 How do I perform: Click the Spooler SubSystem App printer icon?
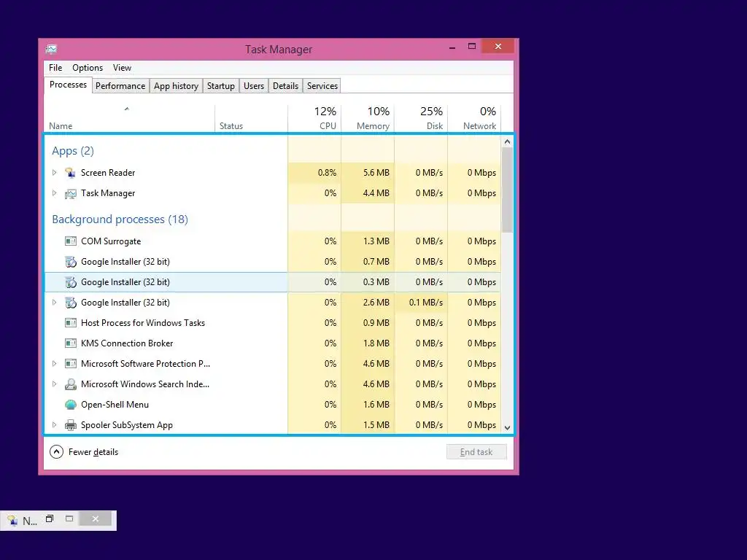click(x=71, y=425)
